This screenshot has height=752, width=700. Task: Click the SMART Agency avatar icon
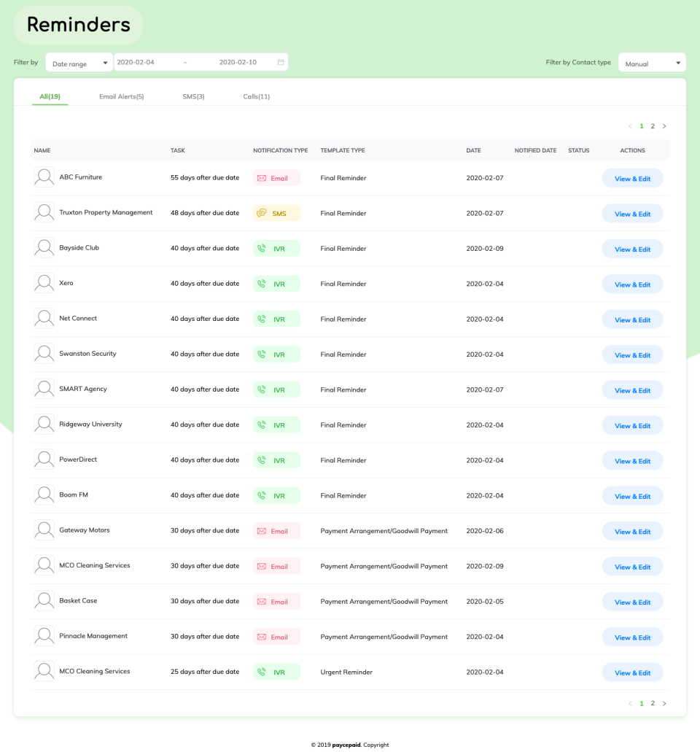click(44, 389)
